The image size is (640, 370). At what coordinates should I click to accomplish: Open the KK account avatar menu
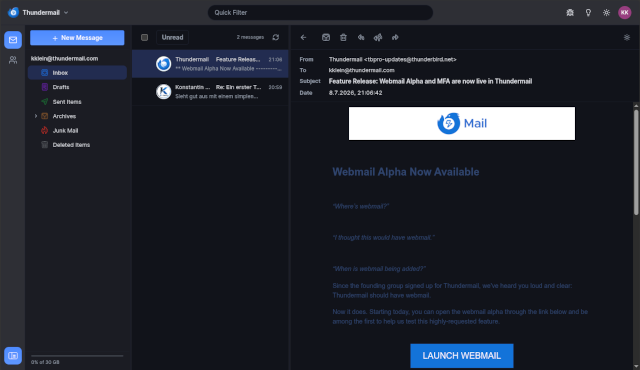coord(624,13)
